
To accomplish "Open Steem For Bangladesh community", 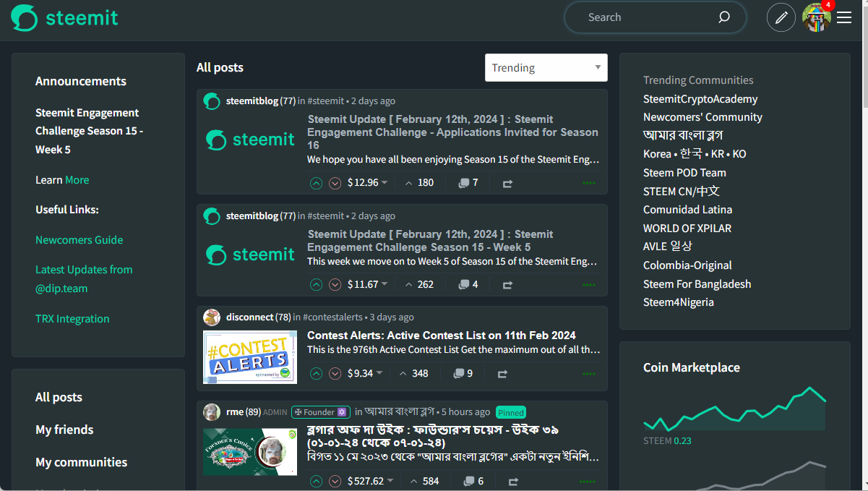I will pos(697,284).
